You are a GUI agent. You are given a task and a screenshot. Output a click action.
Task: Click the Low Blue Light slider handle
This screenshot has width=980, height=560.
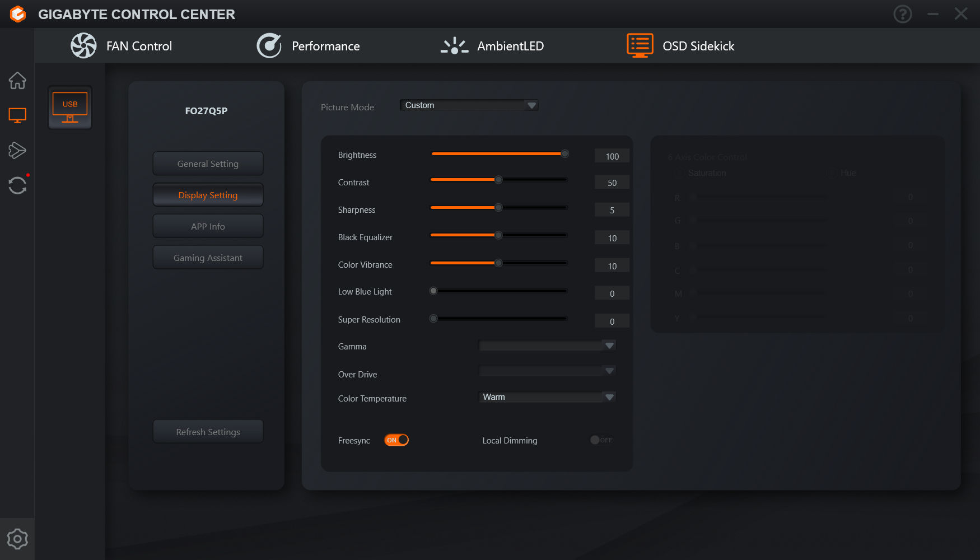tap(433, 291)
